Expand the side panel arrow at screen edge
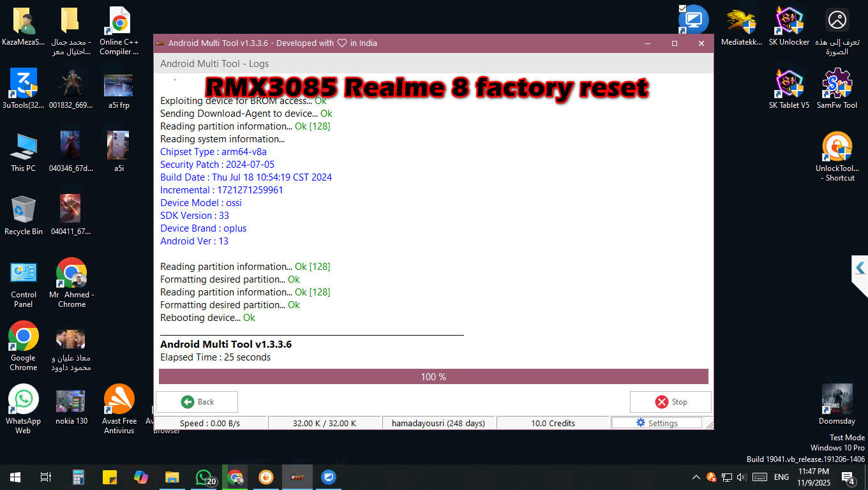The image size is (868, 490). [860, 267]
